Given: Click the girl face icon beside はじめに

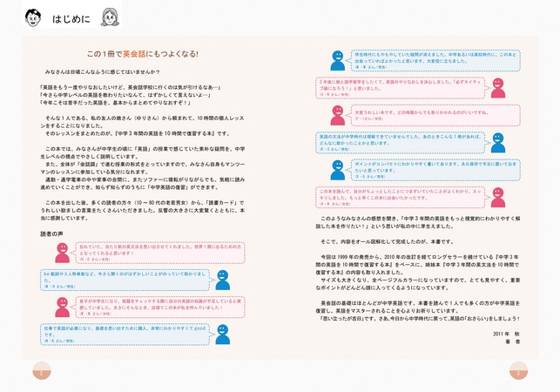Looking at the screenshot, I should click(x=112, y=17).
